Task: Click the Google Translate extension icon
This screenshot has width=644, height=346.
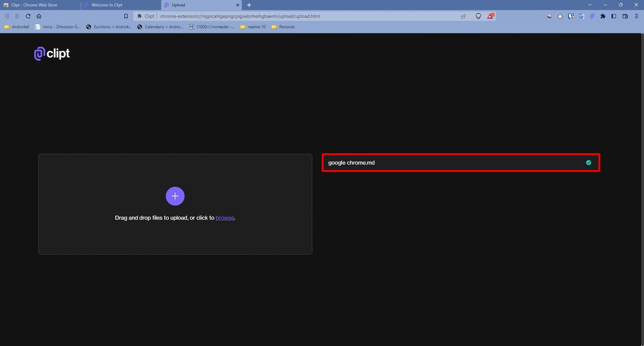Action: click(581, 16)
